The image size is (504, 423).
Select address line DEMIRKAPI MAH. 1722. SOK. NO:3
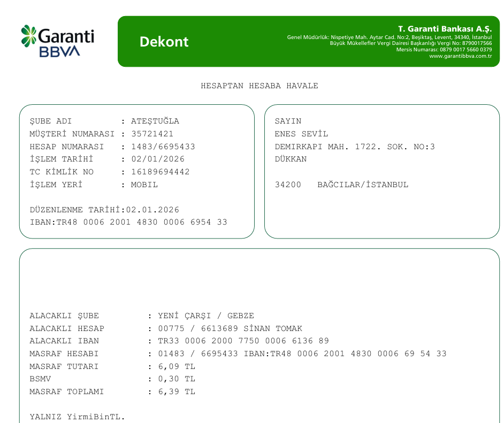tap(355, 147)
